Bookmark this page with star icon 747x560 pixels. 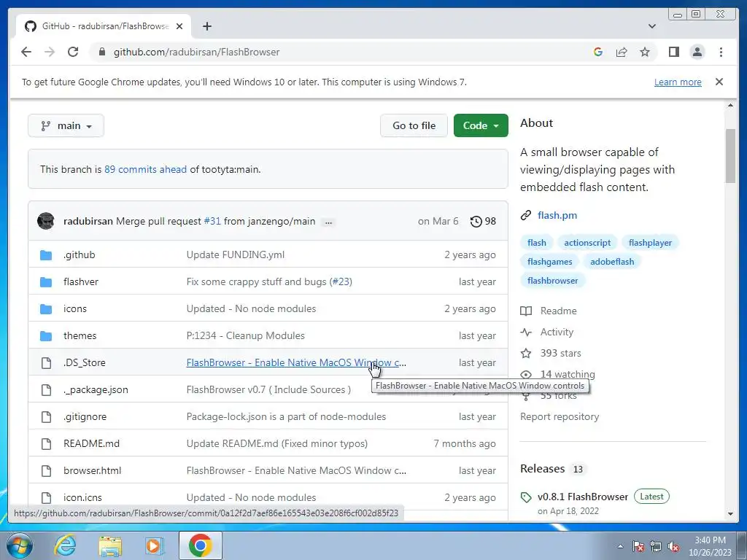645,52
